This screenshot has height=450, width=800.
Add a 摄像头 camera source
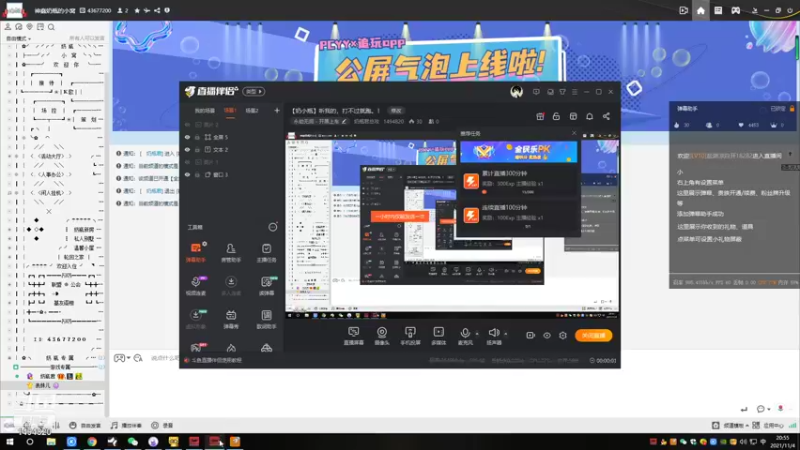point(382,336)
